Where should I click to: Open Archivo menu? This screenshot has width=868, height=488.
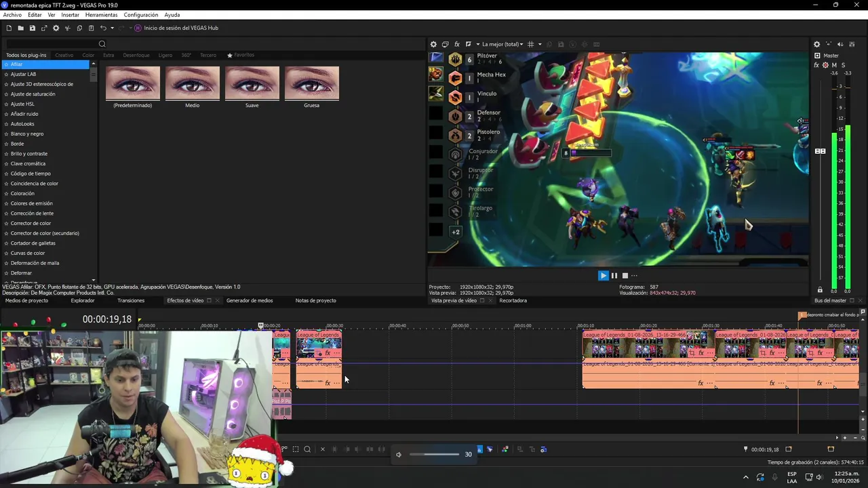tap(12, 15)
